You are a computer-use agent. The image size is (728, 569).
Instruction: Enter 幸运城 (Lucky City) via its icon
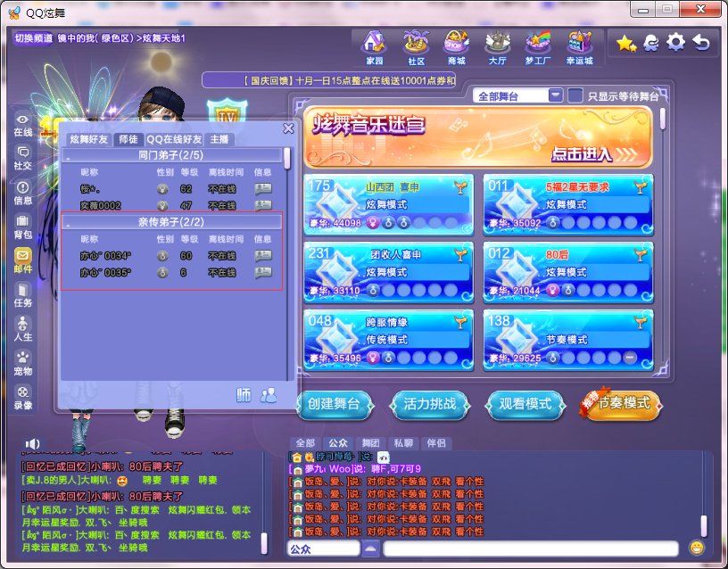pyautogui.click(x=581, y=43)
